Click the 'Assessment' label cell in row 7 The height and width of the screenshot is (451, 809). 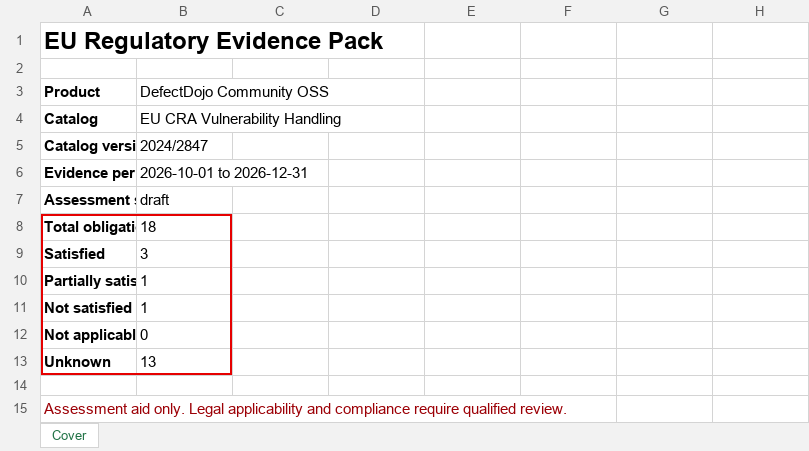[89, 200]
